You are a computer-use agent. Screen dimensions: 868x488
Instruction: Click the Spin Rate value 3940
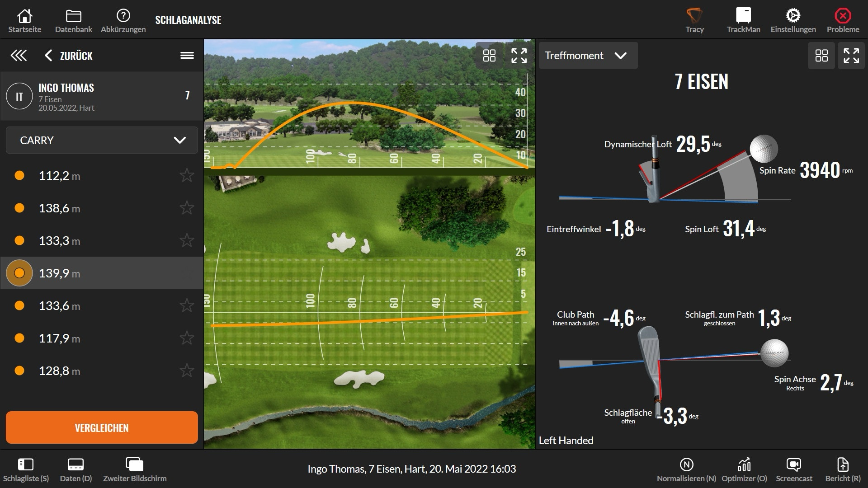click(820, 170)
